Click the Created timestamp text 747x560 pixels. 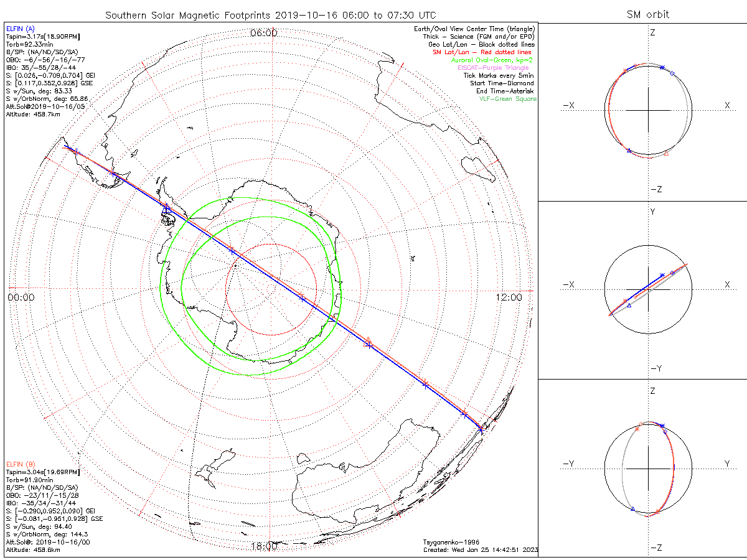(x=480, y=550)
